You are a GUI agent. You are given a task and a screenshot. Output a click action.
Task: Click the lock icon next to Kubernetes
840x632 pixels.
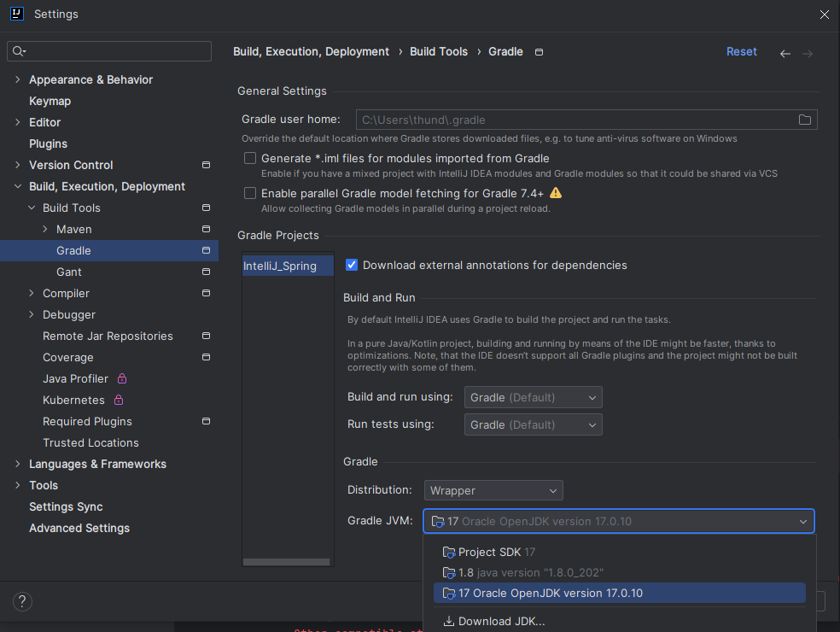pyautogui.click(x=119, y=400)
